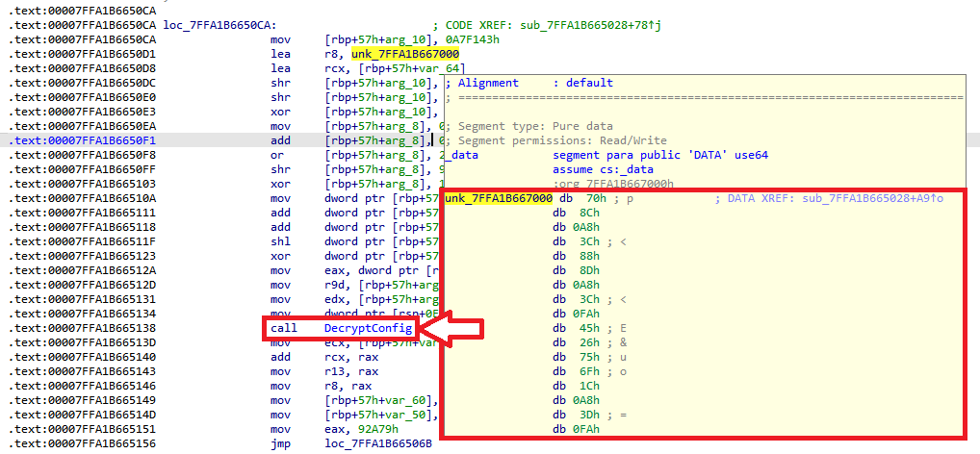Click address .text:00007FFA1B665156
The image size is (980, 454).
point(83,444)
